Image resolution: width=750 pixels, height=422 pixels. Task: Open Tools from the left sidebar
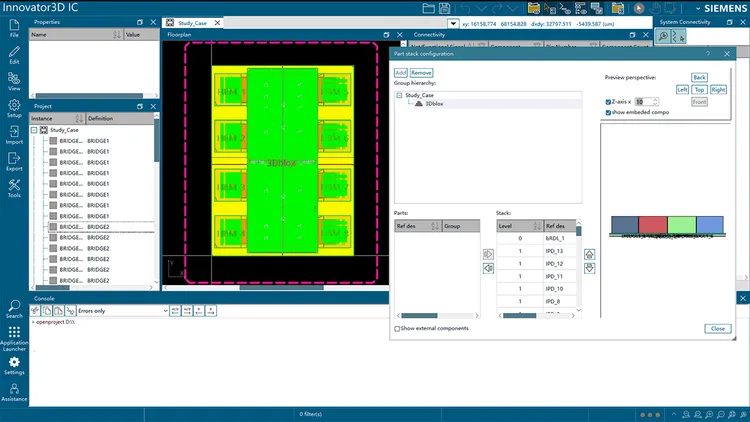tap(14, 189)
